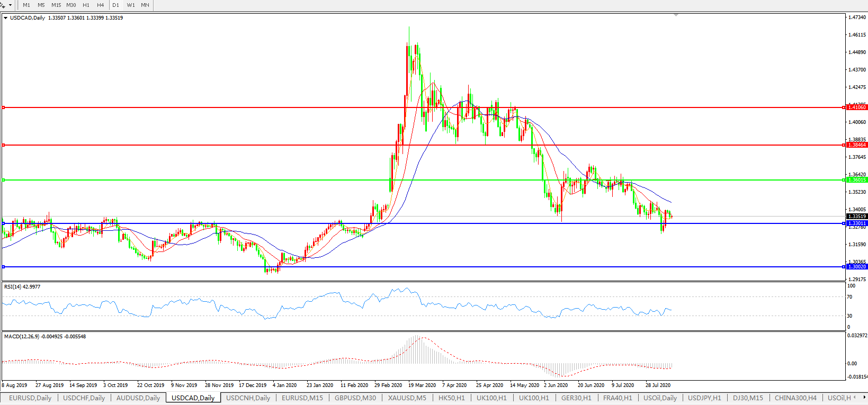This screenshot has height=405, width=868.
Task: Switch timeframe to H4
Action: click(100, 5)
